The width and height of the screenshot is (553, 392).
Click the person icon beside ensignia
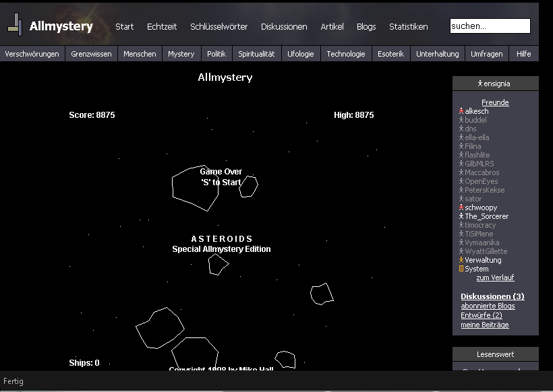tap(480, 84)
